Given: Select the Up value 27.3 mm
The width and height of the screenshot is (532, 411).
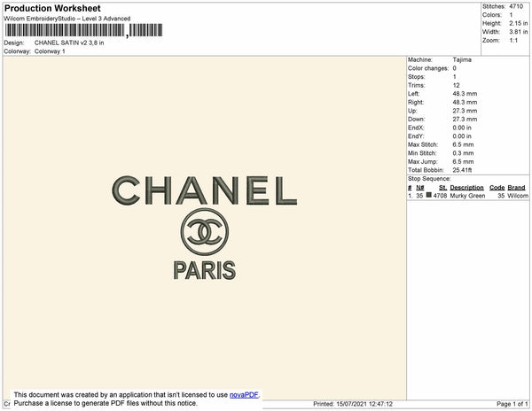Looking at the screenshot, I should (465, 111).
